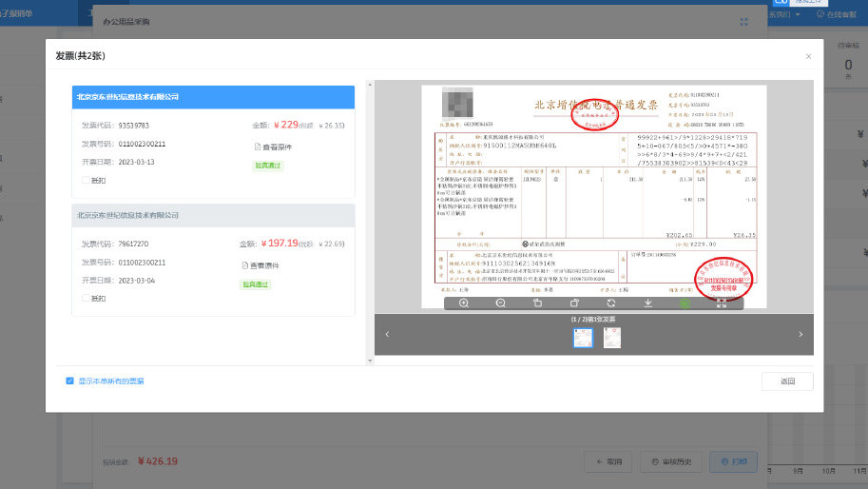Click the 验真通过 tag on first invoice
868x489 pixels.
(268, 166)
